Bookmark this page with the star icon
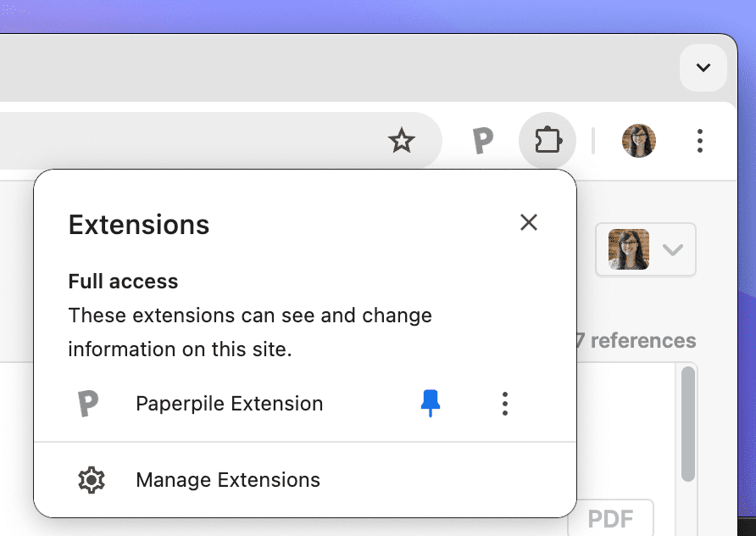756x536 pixels. 401,141
